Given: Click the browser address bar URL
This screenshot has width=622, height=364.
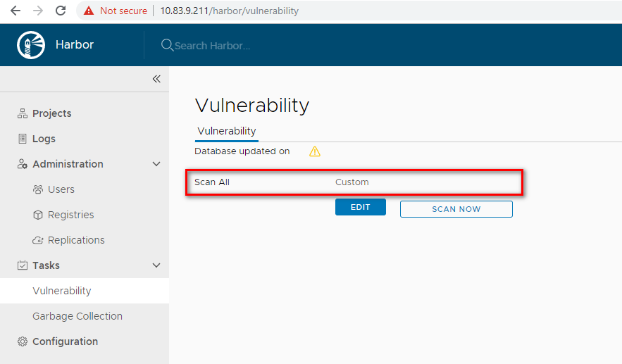Looking at the screenshot, I should tap(229, 11).
